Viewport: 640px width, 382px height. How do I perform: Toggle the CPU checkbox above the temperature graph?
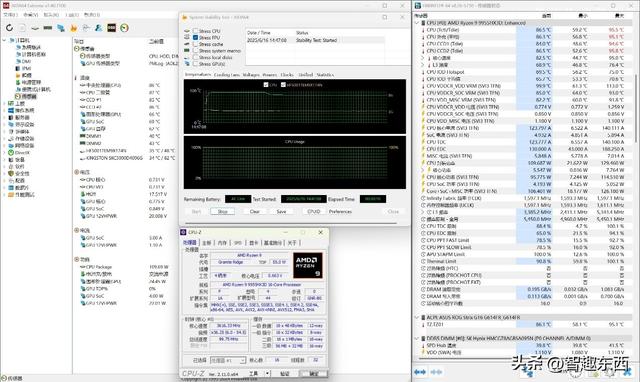(x=266, y=85)
